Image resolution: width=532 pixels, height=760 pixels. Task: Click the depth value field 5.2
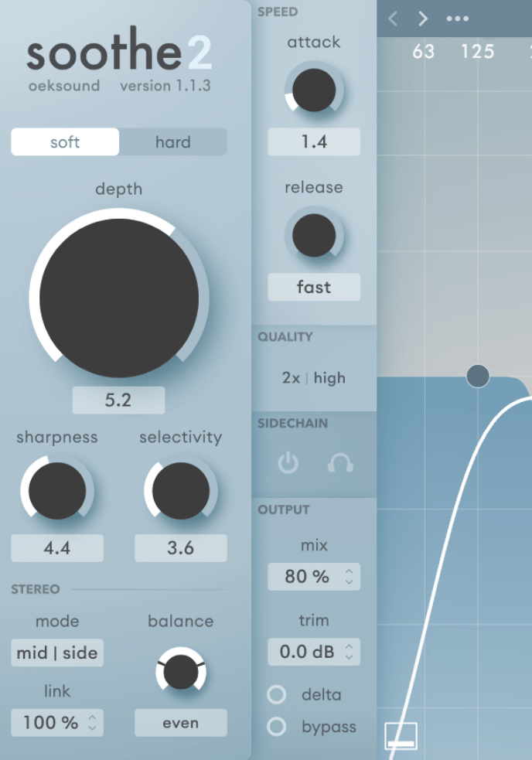118,400
